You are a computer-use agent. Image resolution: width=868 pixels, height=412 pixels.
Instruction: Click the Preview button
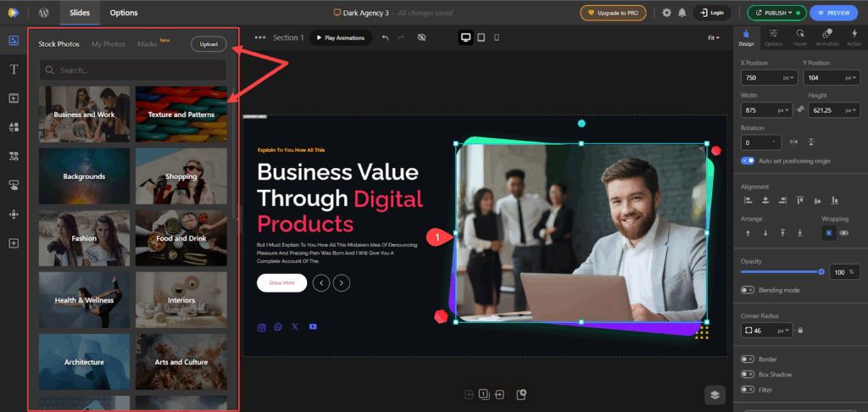[834, 13]
